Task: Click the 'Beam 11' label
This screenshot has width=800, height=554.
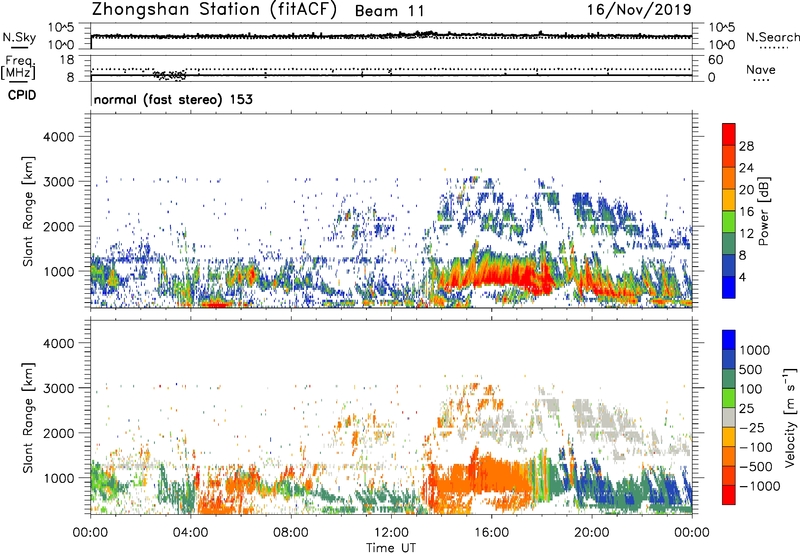Action: pyautogui.click(x=389, y=11)
